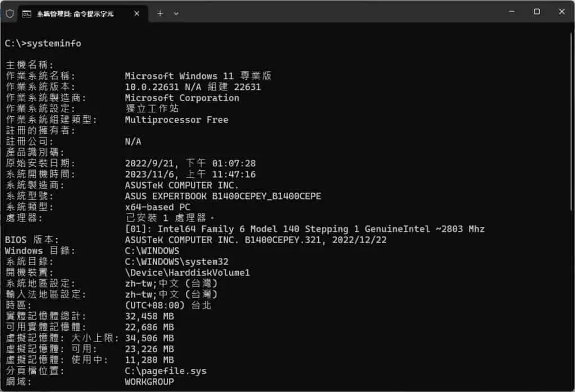
Task: Click the \Device\HarddiskVolume1 boot device text
Action: point(188,272)
